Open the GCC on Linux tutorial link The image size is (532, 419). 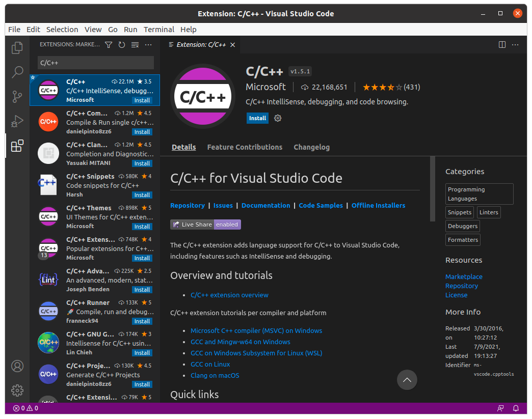tap(210, 364)
